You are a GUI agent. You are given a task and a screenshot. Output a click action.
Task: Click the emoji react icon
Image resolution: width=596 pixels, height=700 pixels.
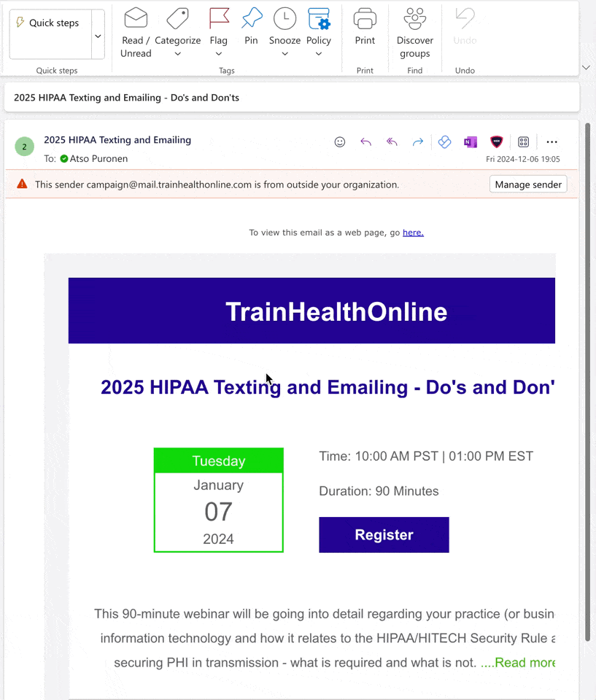coord(340,142)
